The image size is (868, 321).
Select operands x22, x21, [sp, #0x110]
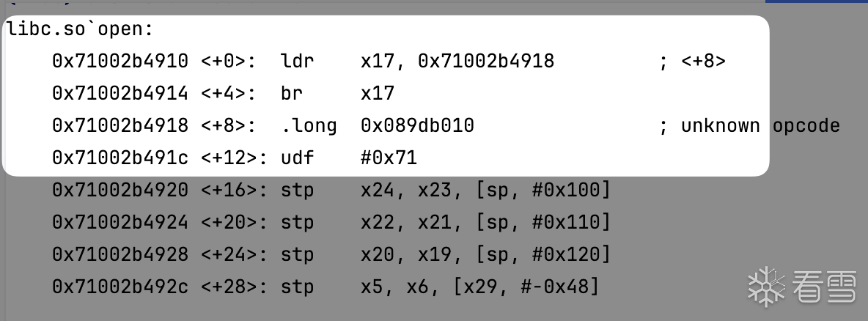[x=485, y=222]
